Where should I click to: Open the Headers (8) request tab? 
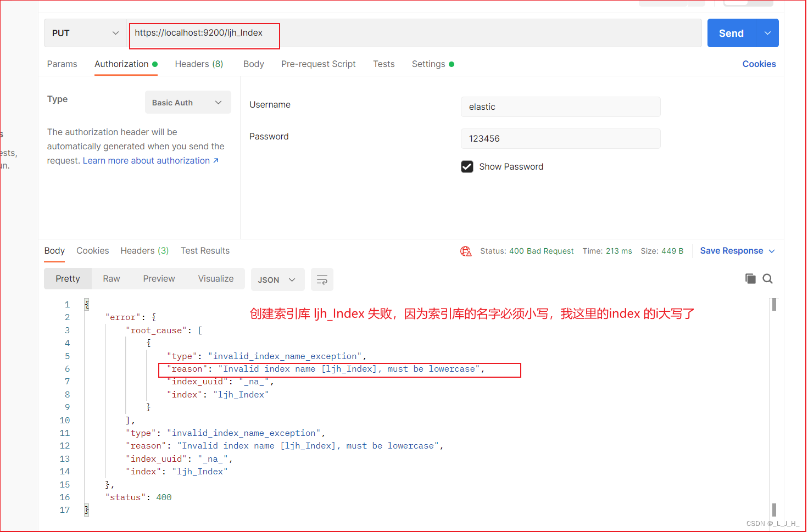tap(199, 64)
